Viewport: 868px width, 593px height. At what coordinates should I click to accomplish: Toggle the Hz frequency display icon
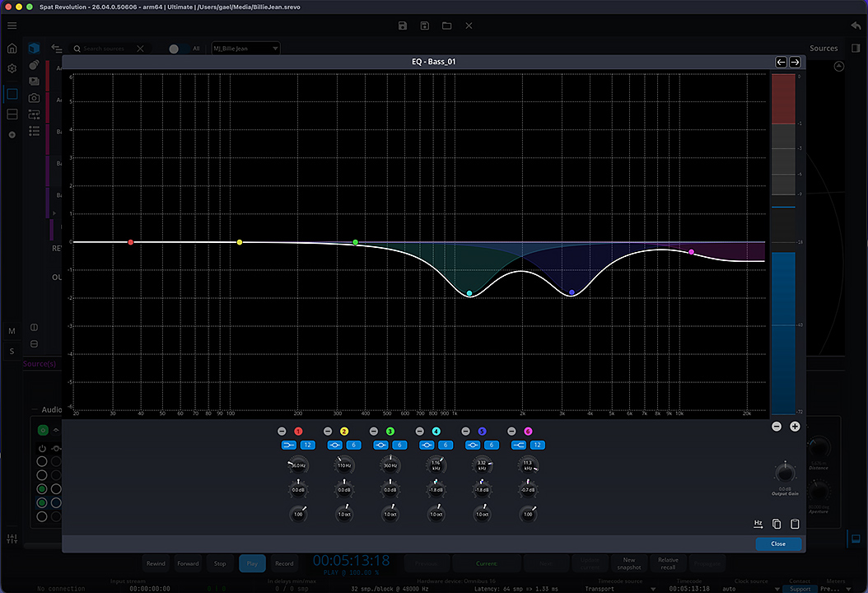pyautogui.click(x=758, y=524)
